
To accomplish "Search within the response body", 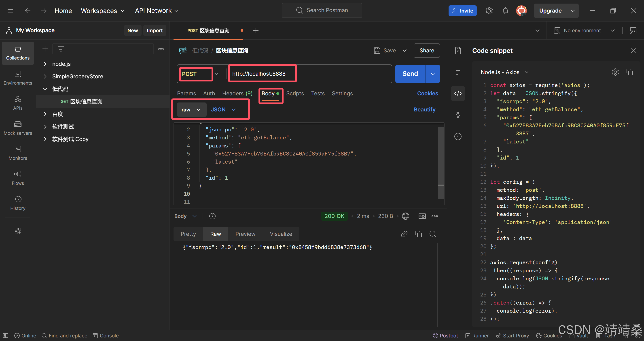I will (433, 234).
